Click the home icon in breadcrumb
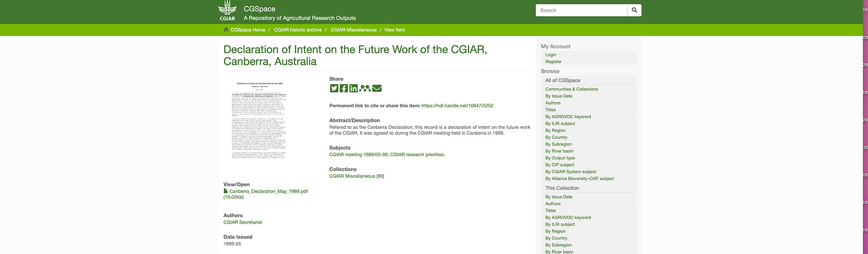 coord(226,29)
